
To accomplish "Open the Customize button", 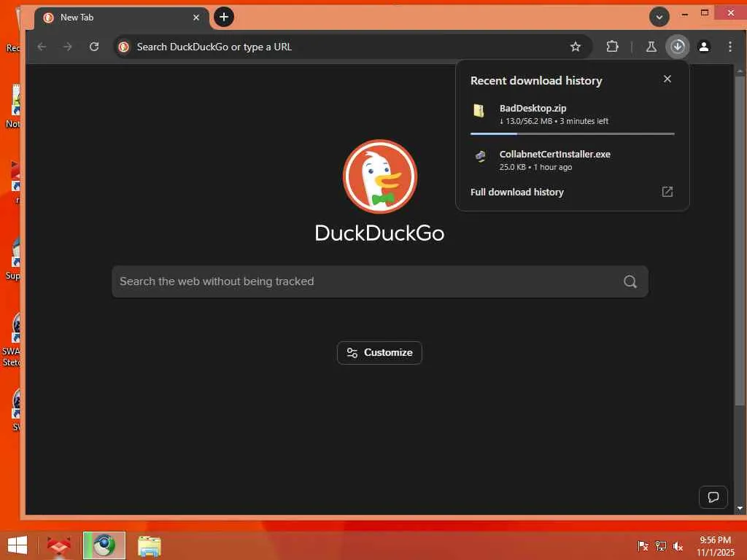I will pos(379,353).
